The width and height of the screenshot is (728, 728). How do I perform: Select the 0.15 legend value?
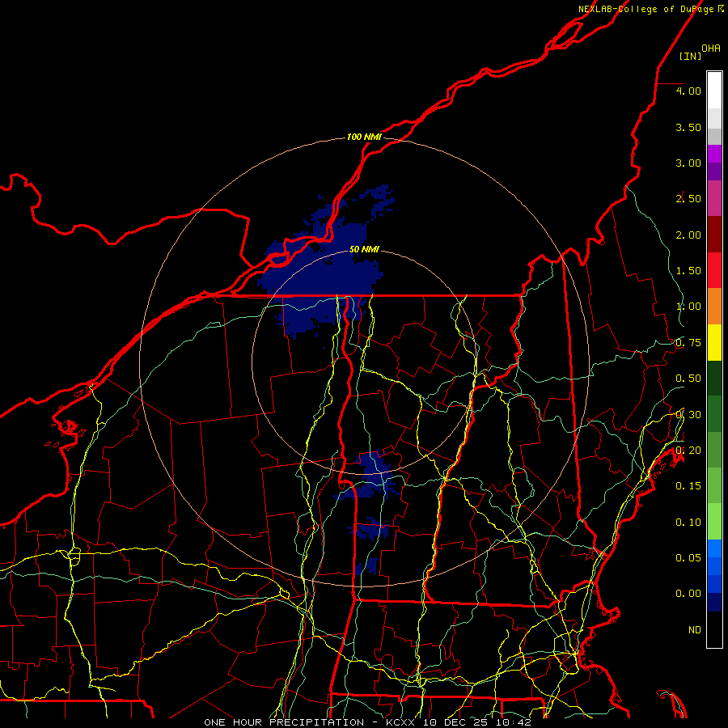(x=688, y=486)
